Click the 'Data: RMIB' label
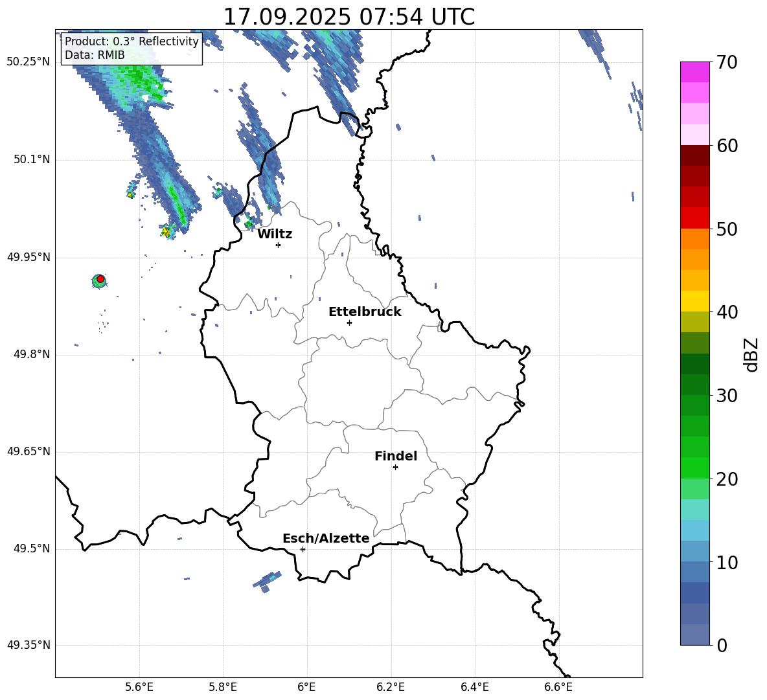This screenshot has width=767, height=700. click(x=95, y=55)
